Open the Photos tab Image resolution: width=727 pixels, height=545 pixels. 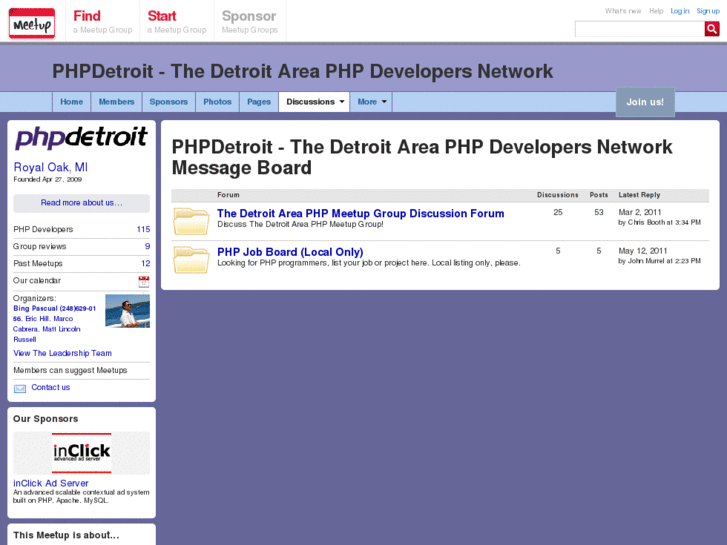click(217, 102)
